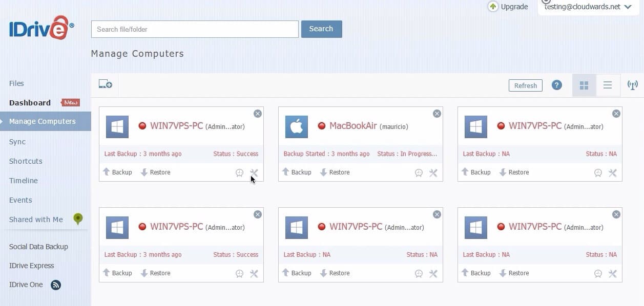Image resolution: width=644 pixels, height=306 pixels.
Task: Click the '(mauricio)' username text
Action: click(x=394, y=126)
